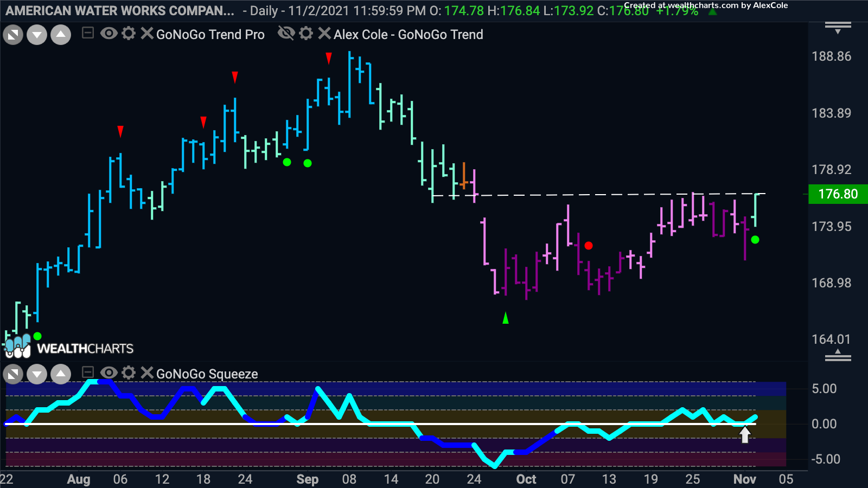Click the 178.92 price axis label

831,170
